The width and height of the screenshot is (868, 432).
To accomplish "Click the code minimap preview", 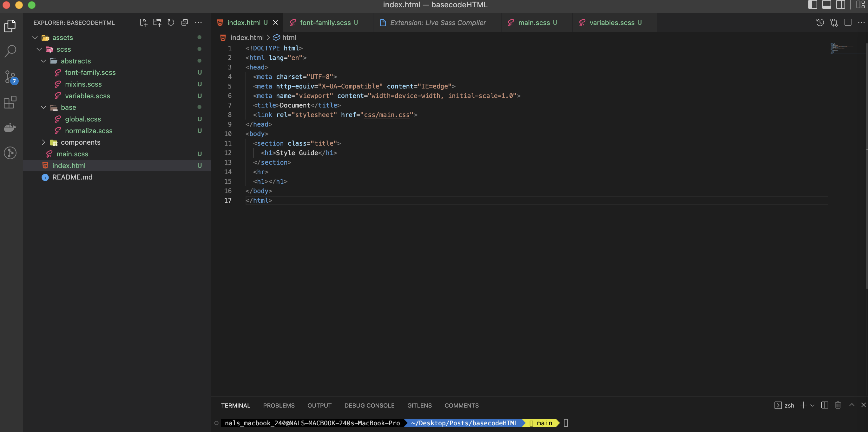I will tap(846, 49).
